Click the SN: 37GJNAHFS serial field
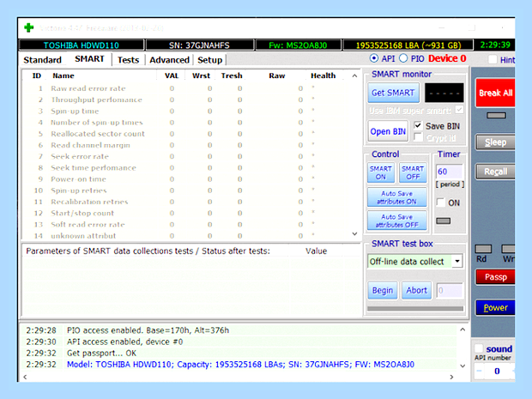532x399 pixels. click(x=199, y=45)
